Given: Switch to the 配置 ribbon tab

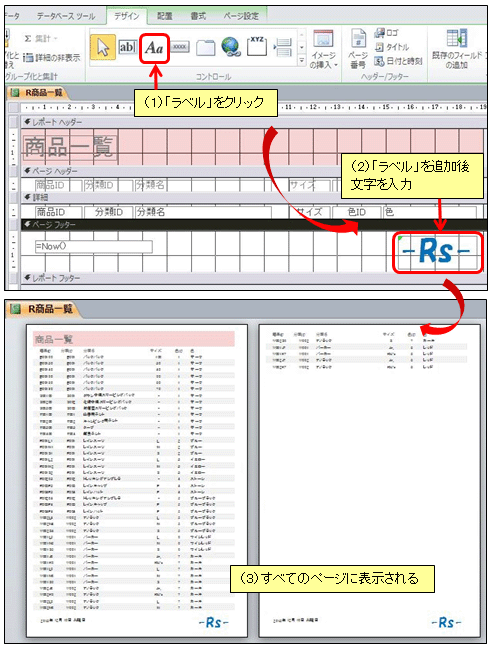Looking at the screenshot, I should [165, 16].
